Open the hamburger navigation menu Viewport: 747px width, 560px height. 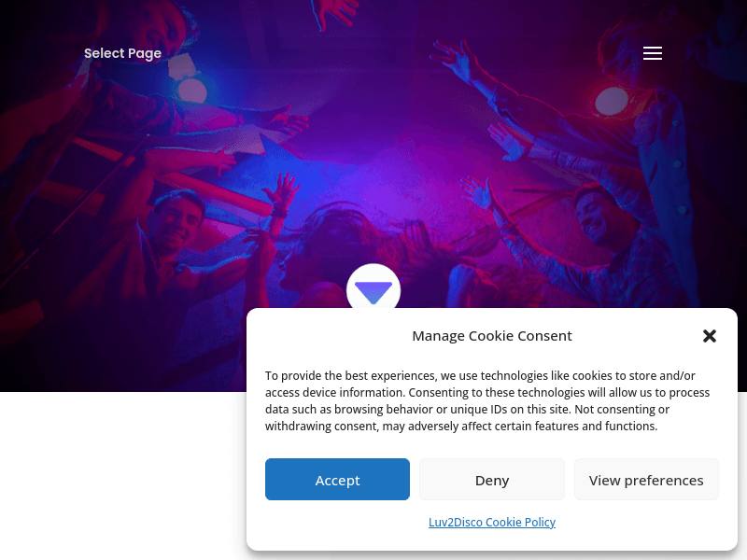tap(653, 53)
